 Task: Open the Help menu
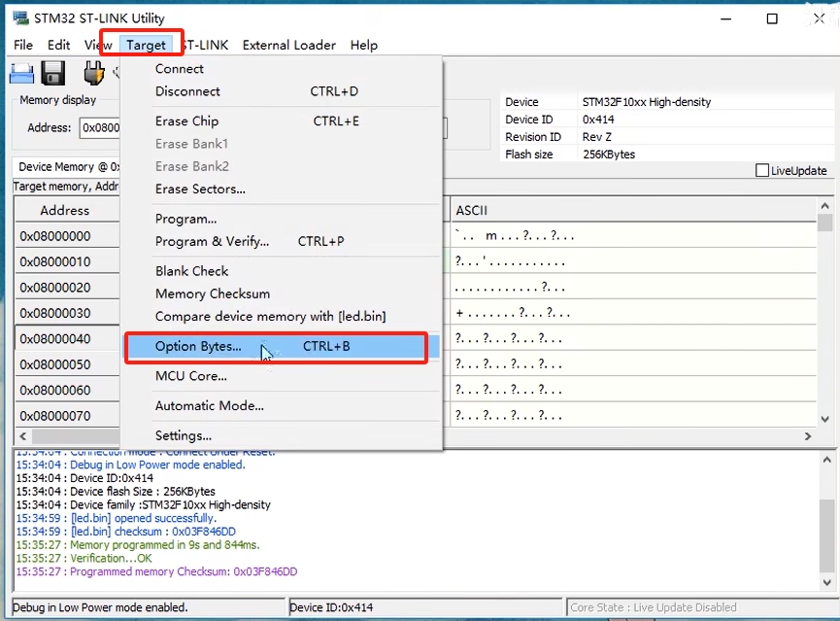(x=364, y=45)
